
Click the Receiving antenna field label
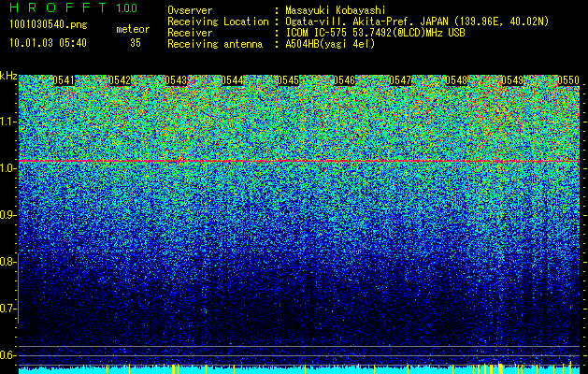pyautogui.click(x=215, y=44)
